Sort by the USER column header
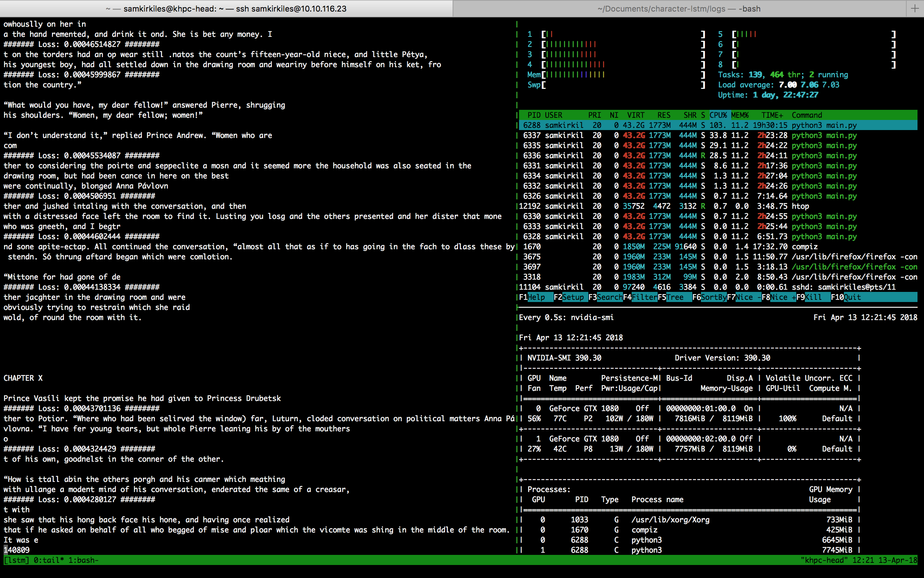Screen dimensions: 924x578 point(554,115)
